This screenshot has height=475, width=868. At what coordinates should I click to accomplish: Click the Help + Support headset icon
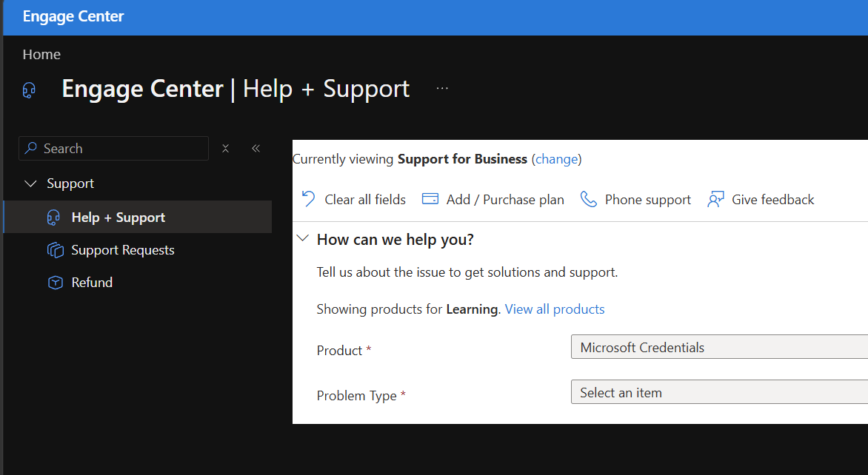pos(54,218)
